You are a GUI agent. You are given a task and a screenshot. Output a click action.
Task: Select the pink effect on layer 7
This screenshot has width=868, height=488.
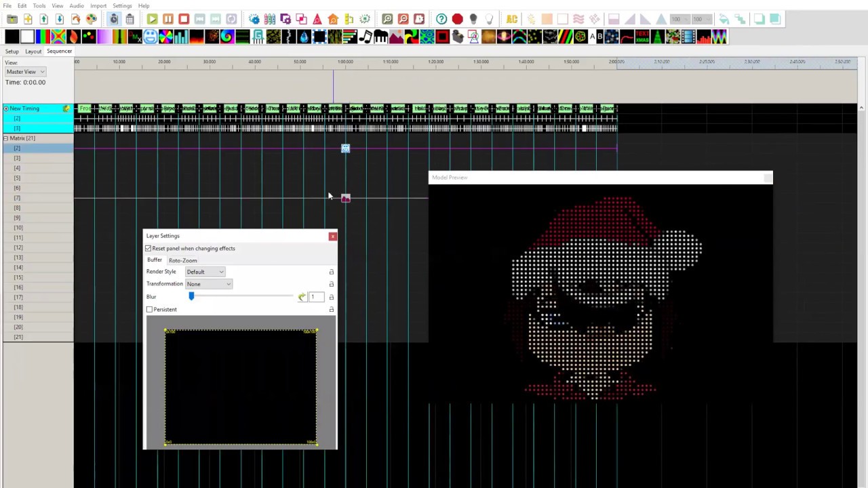(346, 198)
